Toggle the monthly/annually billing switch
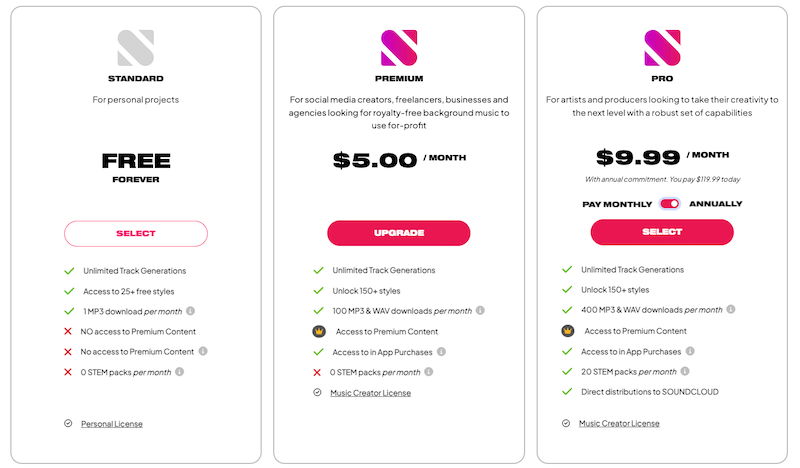Image resolution: width=800 pixels, height=468 pixels. [670, 204]
